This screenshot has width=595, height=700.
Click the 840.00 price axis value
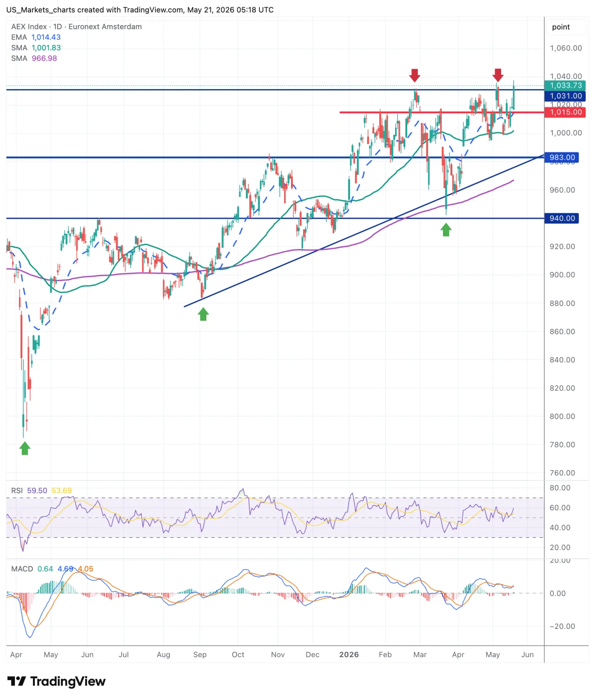[562, 360]
